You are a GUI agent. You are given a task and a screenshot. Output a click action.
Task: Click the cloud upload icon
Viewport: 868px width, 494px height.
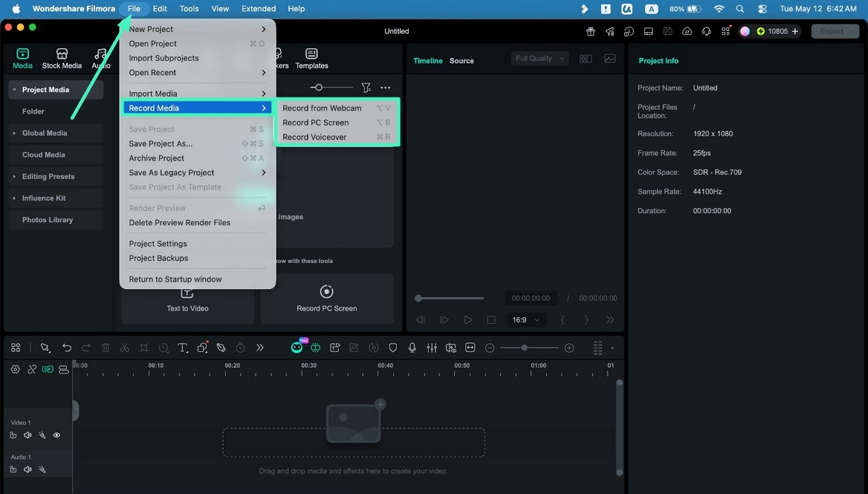[687, 31]
